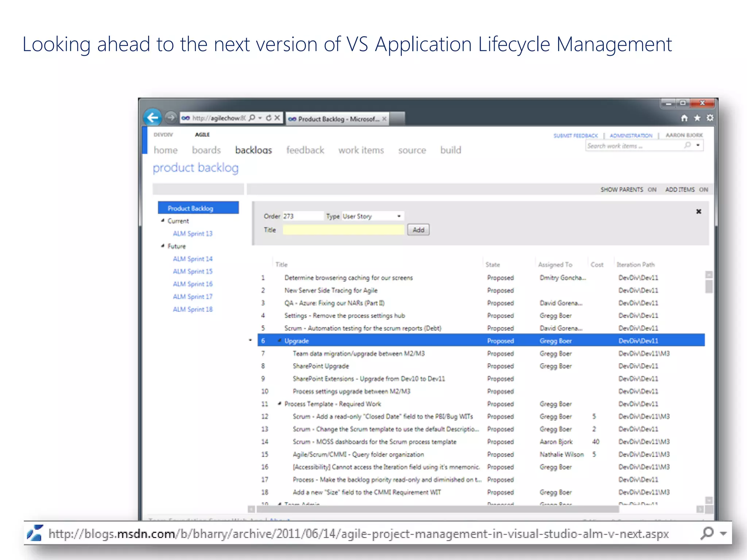This screenshot has height=560, width=747.
Task: Open ALM Sprint 17
Action: coord(193,296)
